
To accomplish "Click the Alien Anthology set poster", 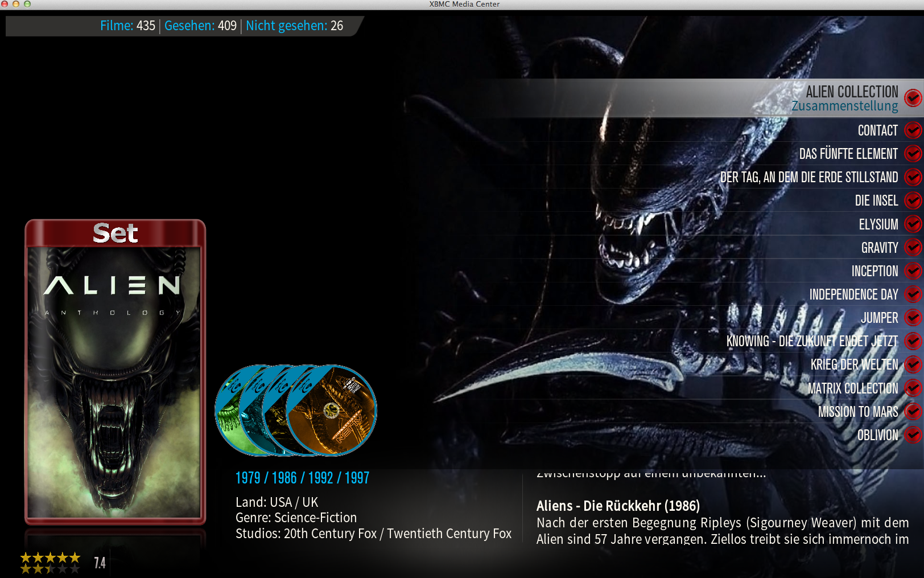I will tap(115, 371).
